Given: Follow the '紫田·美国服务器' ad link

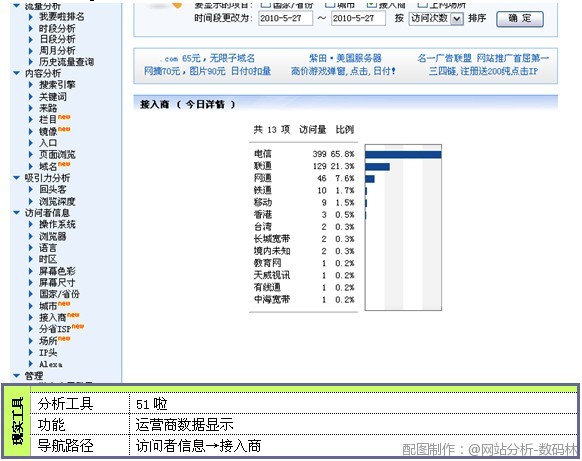Looking at the screenshot, I should pos(345,58).
